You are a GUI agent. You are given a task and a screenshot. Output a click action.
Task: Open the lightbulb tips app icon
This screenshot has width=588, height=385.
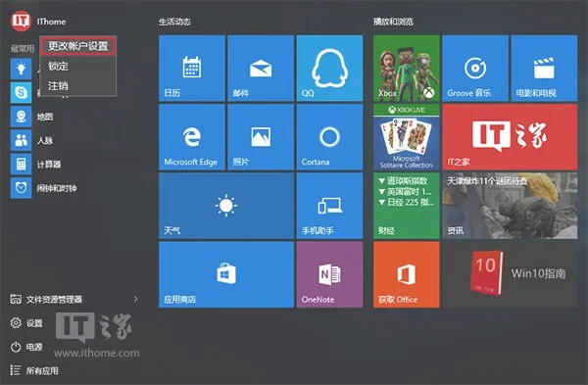click(21, 69)
